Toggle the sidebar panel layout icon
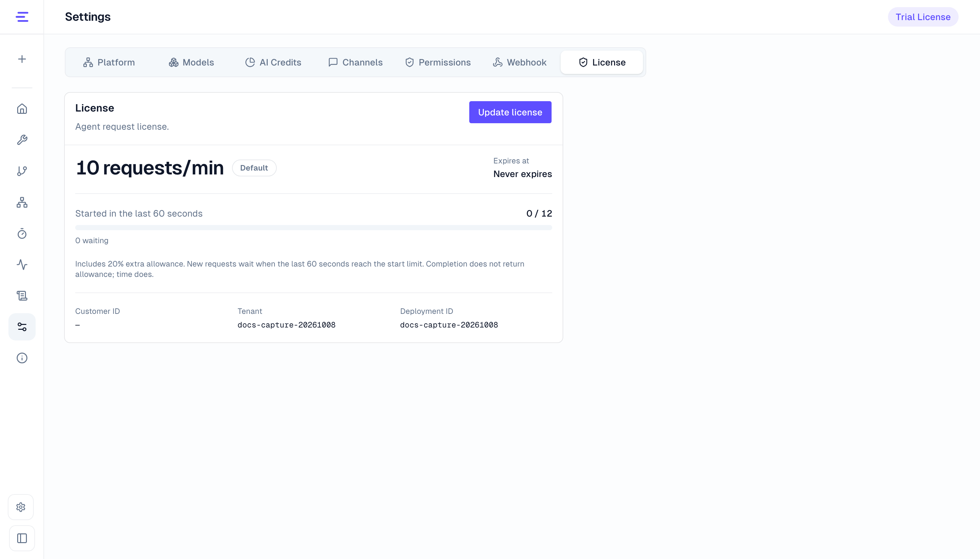Viewport: 980px width, 559px height. coord(22,538)
